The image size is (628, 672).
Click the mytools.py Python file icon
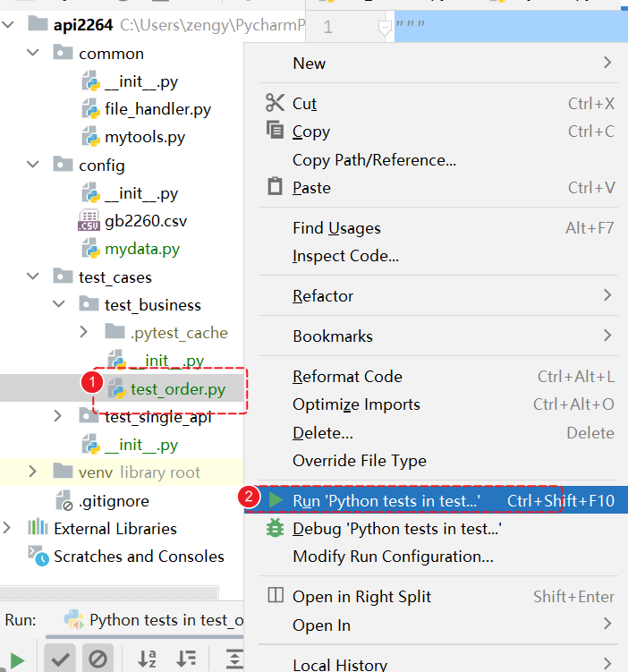click(91, 136)
